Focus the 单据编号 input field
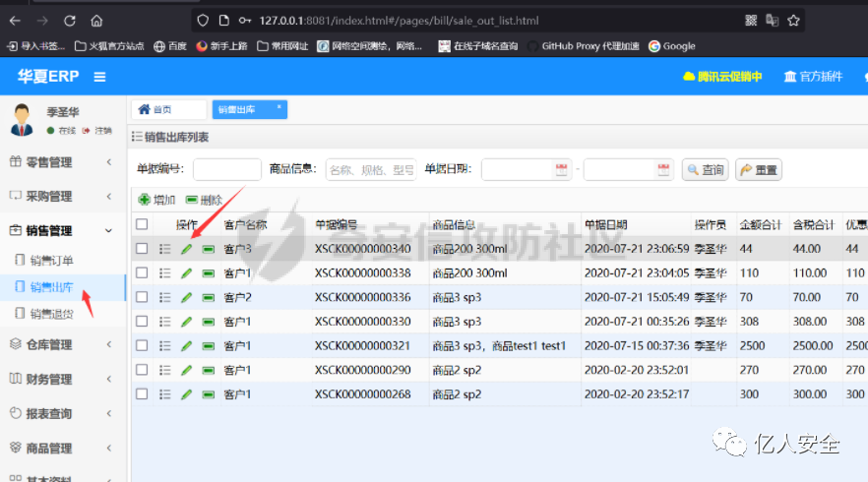This screenshot has height=482, width=868. tap(227, 169)
